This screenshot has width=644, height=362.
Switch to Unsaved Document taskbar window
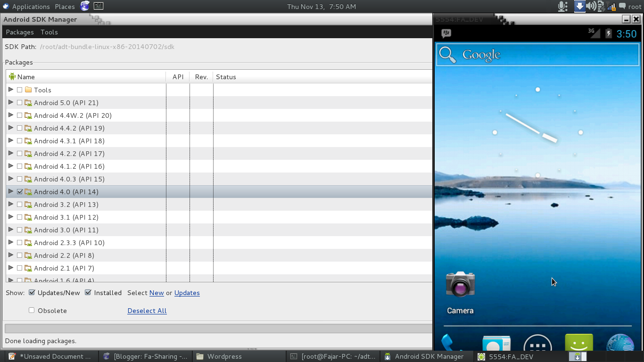(x=51, y=356)
